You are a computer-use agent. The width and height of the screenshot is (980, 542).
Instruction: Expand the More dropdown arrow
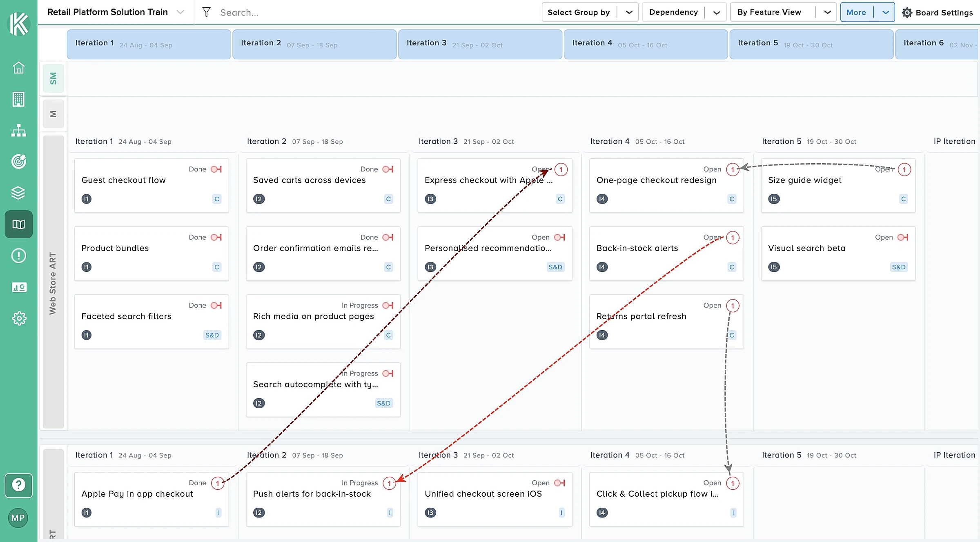(885, 12)
